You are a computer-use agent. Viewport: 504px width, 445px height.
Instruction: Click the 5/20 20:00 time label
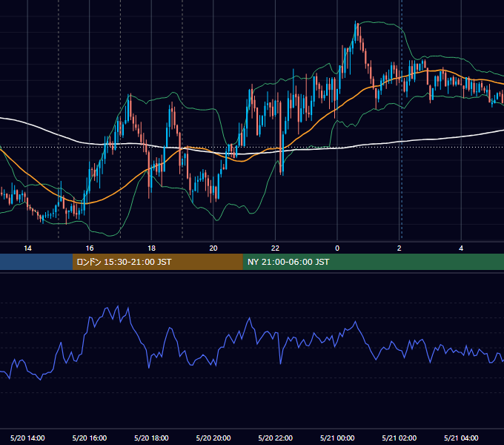point(213,438)
